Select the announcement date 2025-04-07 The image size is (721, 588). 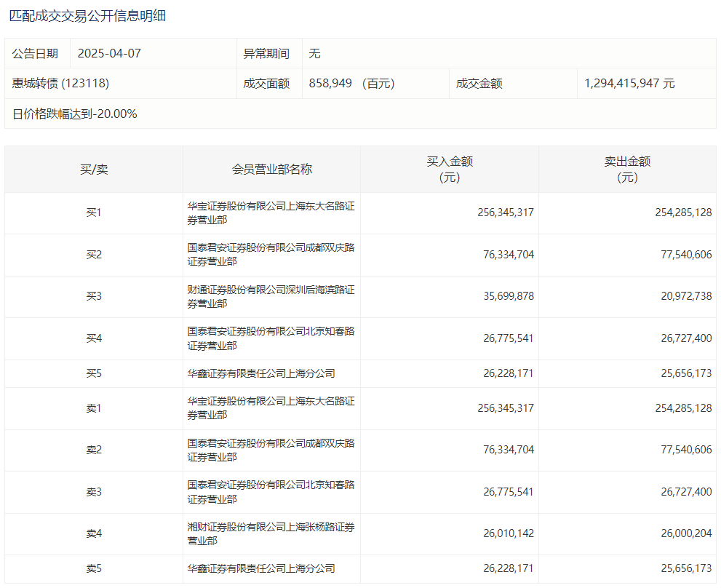point(109,53)
